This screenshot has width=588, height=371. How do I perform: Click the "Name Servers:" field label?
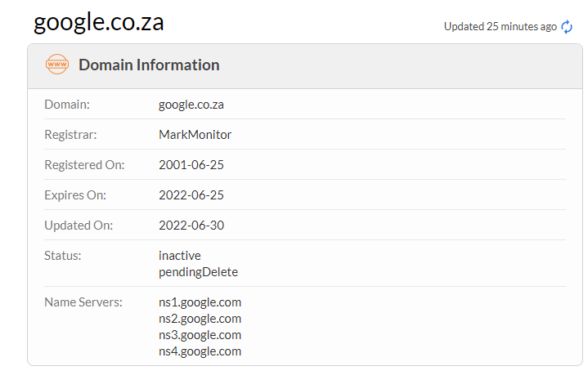[x=83, y=302]
